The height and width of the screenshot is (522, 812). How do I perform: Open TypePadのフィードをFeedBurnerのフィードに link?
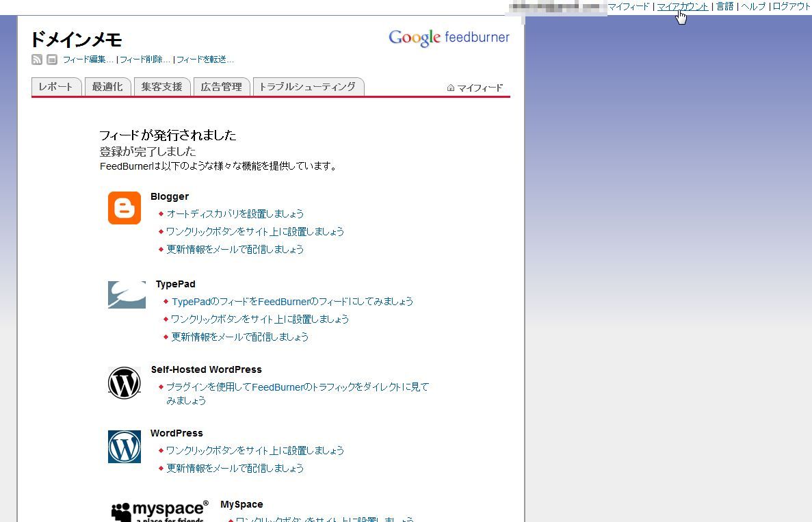click(x=293, y=302)
